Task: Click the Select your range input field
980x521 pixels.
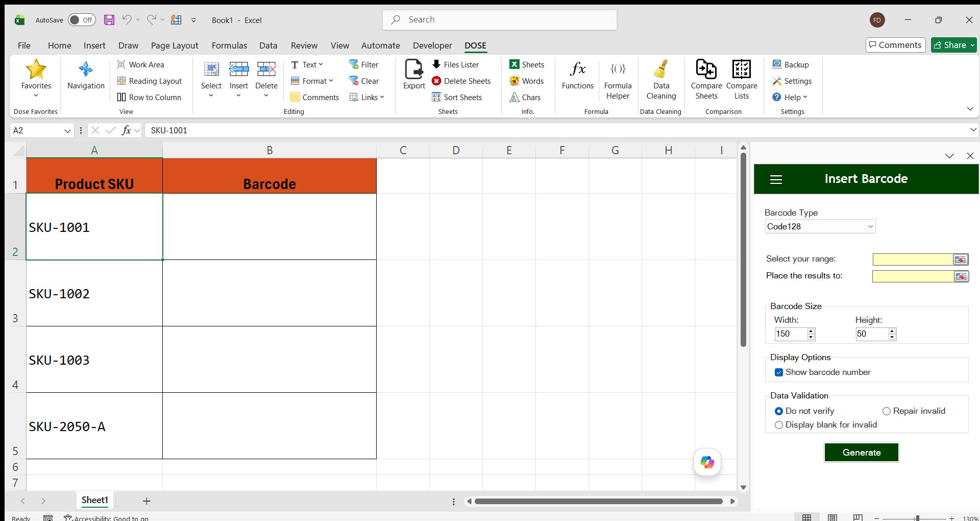Action: [x=913, y=259]
